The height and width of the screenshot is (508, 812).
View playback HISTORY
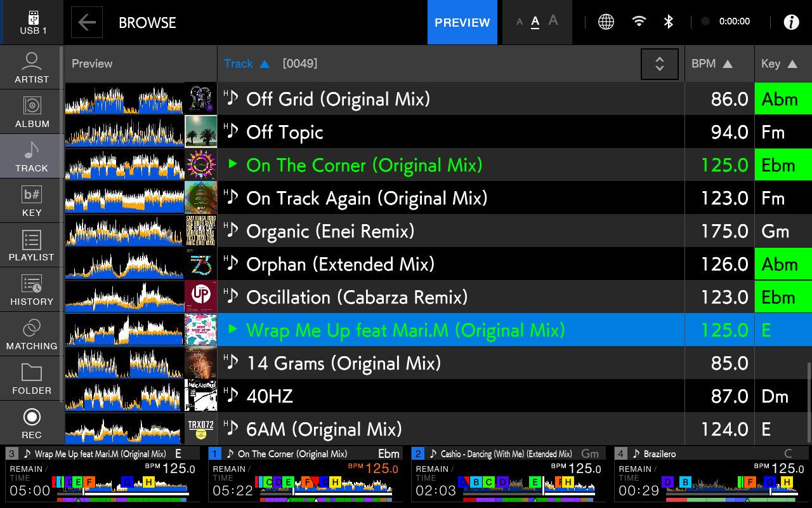click(32, 290)
